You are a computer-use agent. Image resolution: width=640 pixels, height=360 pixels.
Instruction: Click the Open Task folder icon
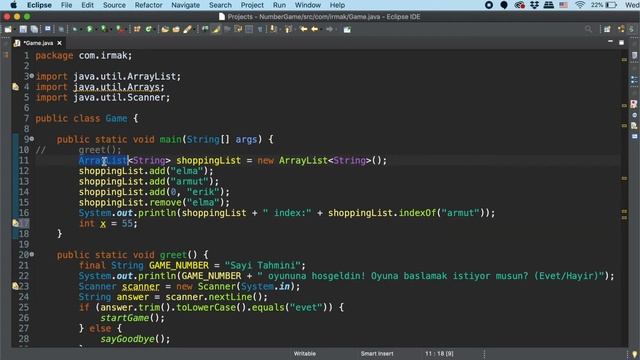point(176,29)
